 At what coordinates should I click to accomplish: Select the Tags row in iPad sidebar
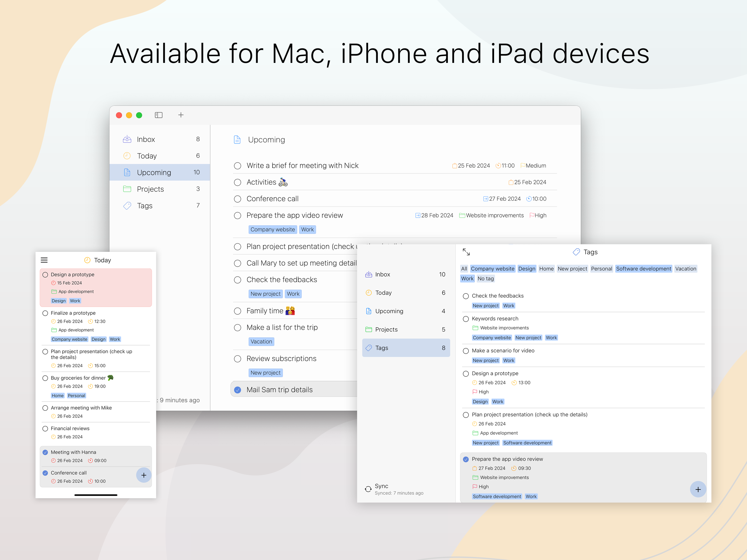coord(406,348)
